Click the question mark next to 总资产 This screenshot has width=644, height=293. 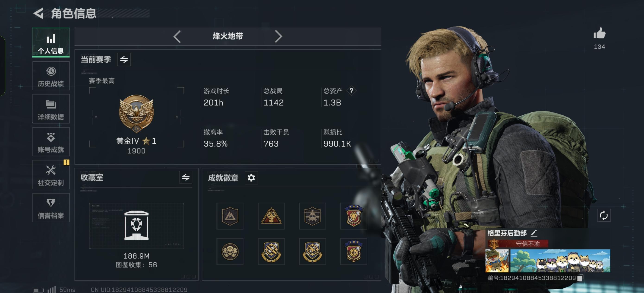351,91
